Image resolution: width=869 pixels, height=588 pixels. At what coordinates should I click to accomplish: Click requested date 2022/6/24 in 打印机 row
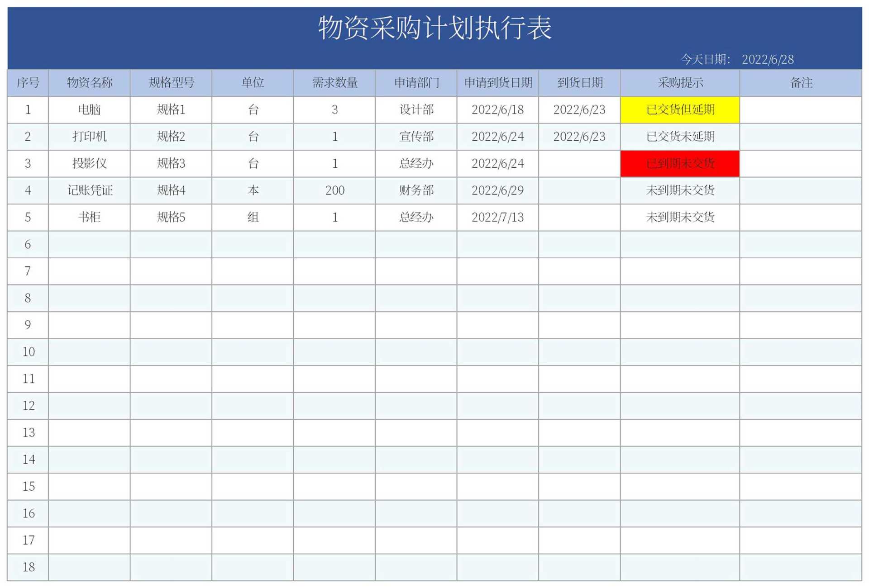498,137
